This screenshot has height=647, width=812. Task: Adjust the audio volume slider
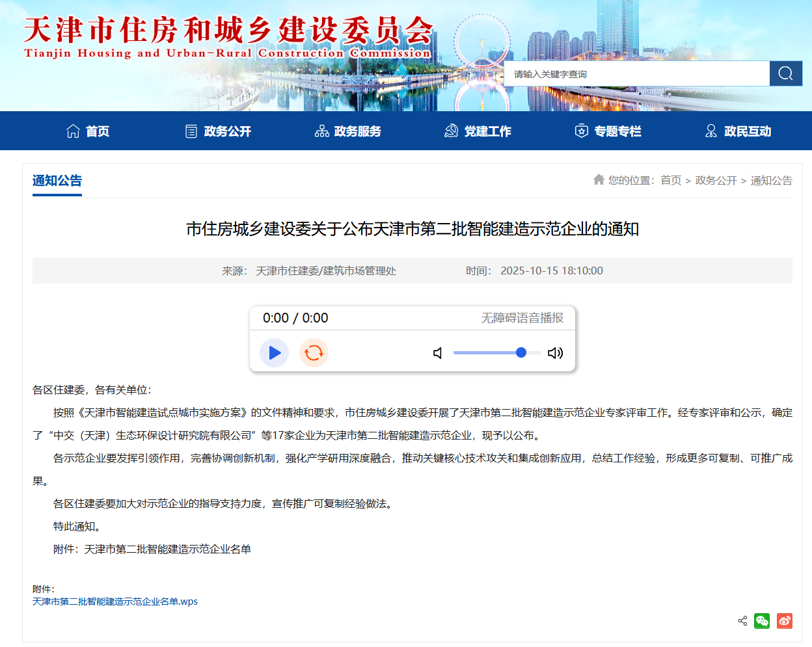(x=497, y=352)
